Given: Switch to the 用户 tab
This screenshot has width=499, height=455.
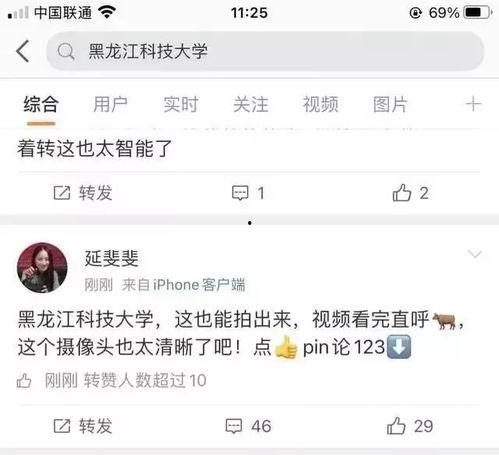Looking at the screenshot, I should [110, 104].
